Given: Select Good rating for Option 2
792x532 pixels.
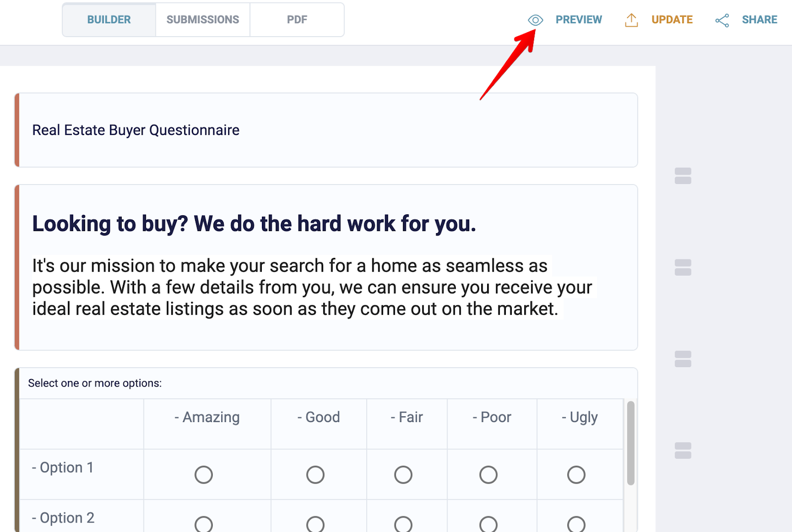Looking at the screenshot, I should click(x=315, y=524).
